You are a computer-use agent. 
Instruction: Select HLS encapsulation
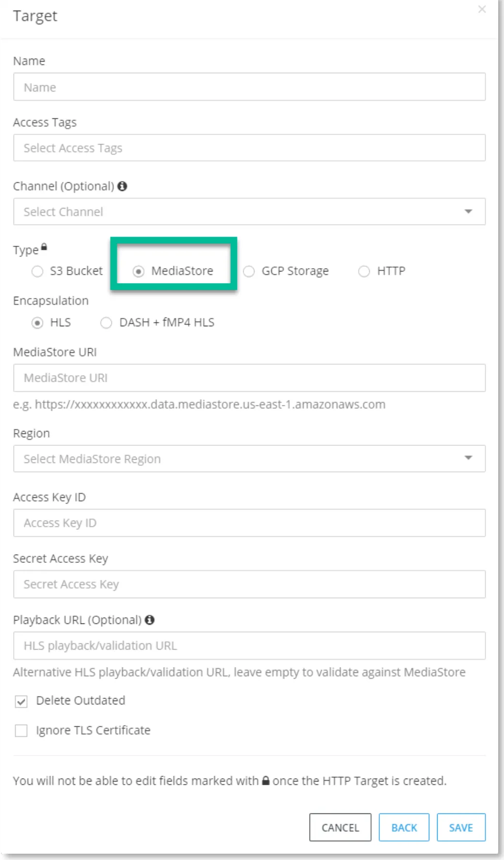click(x=37, y=323)
